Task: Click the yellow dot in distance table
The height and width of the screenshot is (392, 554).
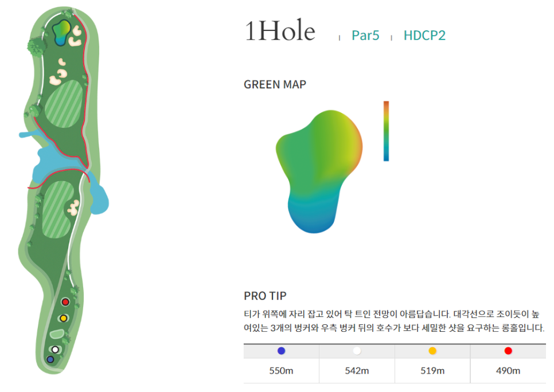Action: click(432, 351)
